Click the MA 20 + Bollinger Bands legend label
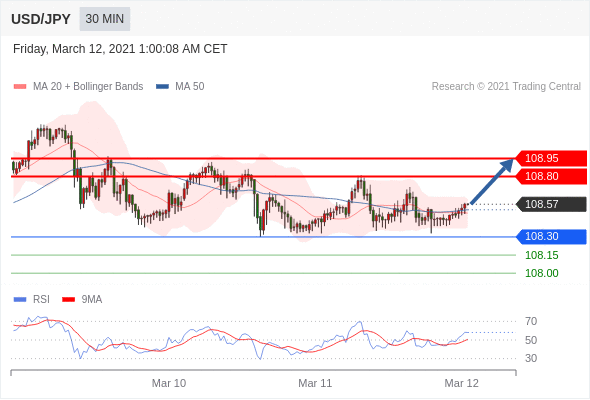Viewport: 590px width, 400px height. pos(88,87)
